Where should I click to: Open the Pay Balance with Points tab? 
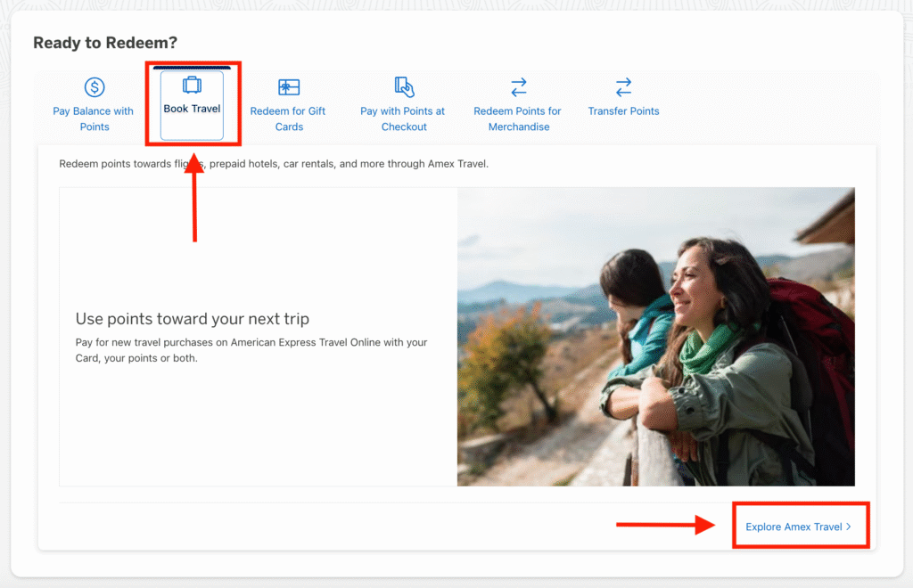point(94,102)
